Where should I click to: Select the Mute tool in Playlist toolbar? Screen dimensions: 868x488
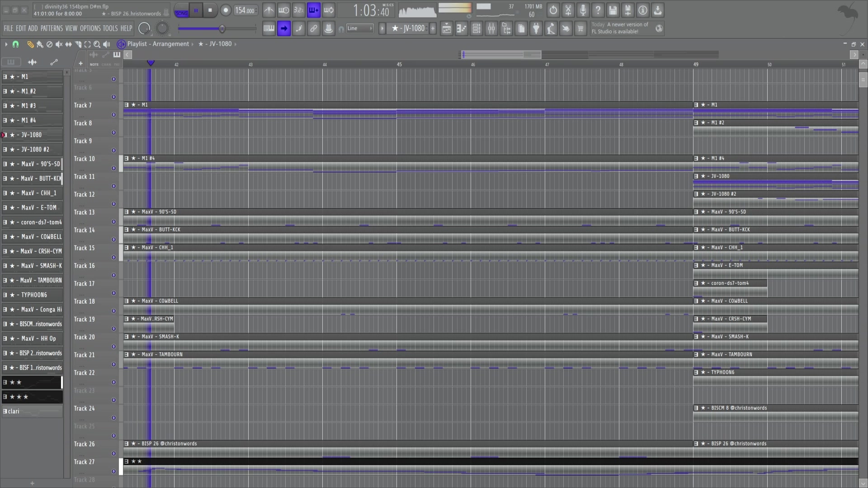pos(59,44)
